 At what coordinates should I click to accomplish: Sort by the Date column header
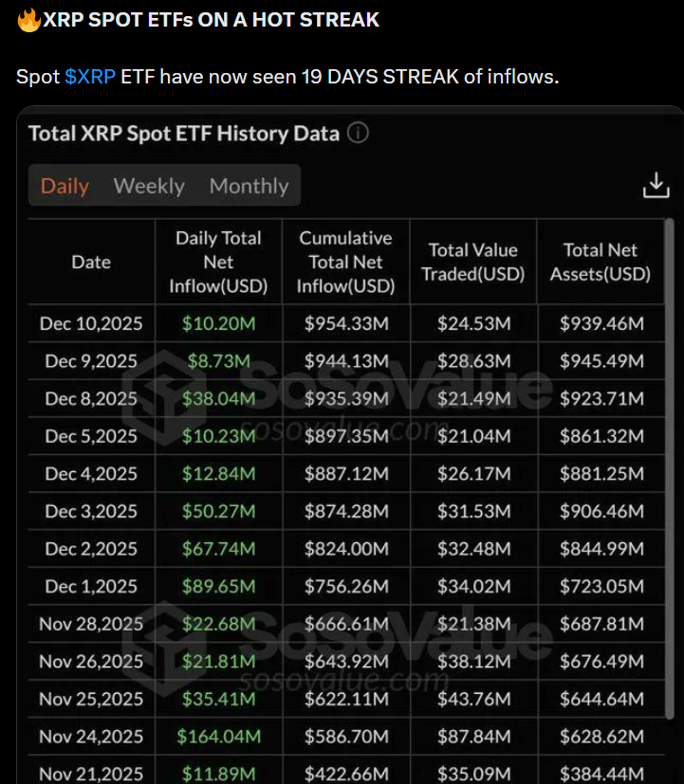coord(90,262)
